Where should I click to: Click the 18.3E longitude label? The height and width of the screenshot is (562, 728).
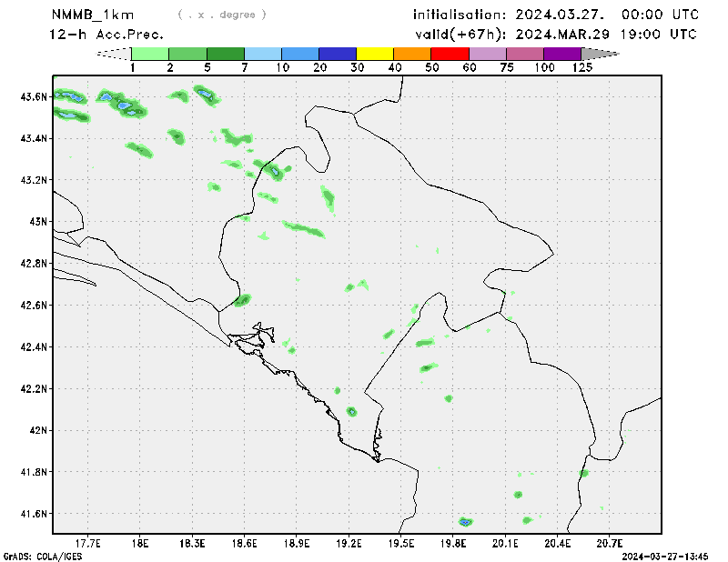coord(192,544)
